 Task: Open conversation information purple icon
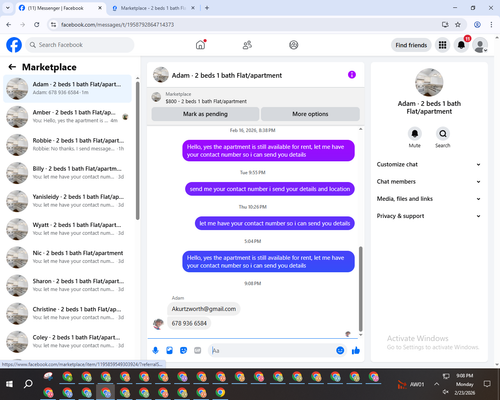352,75
